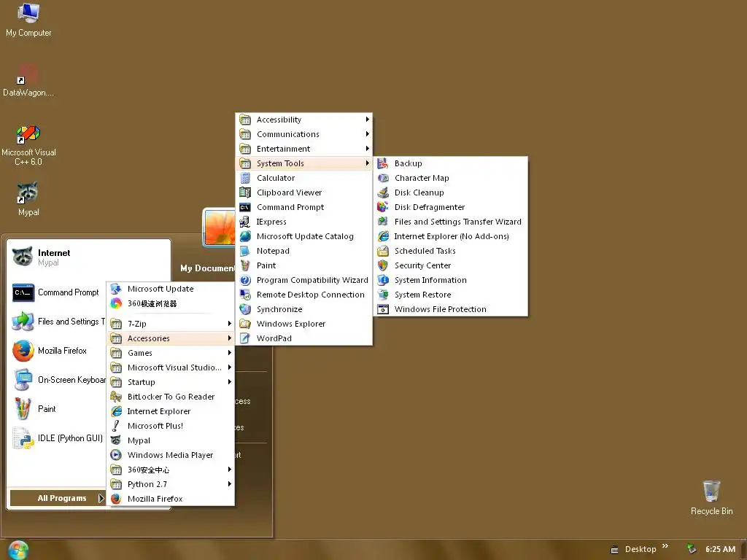The width and height of the screenshot is (747, 560).
Task: Select the Recycle Bin desktop icon
Action: tap(711, 497)
